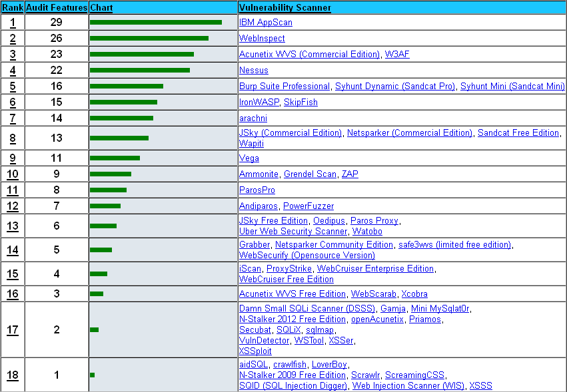Sort by the Rank column header
The image size is (567, 392).
12,7
